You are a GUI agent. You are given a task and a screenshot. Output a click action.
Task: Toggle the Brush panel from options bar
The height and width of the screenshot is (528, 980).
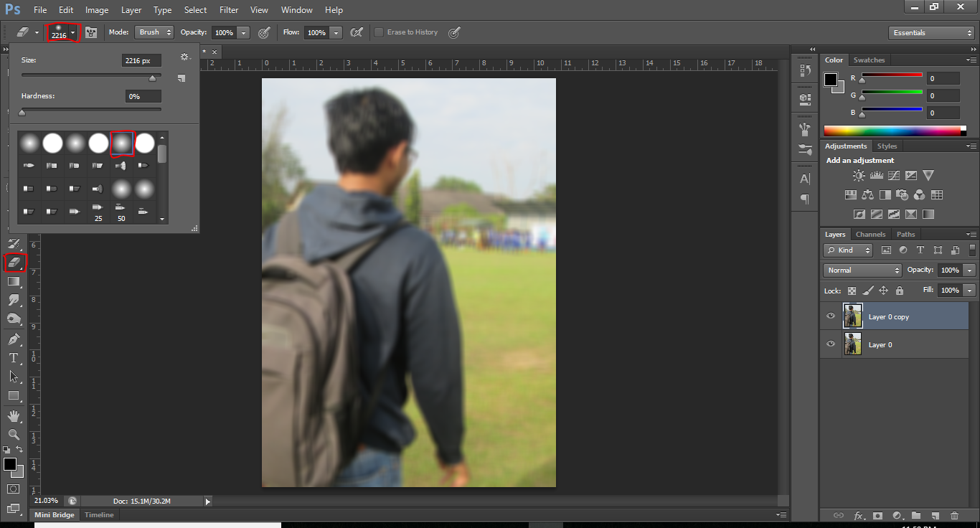[91, 32]
